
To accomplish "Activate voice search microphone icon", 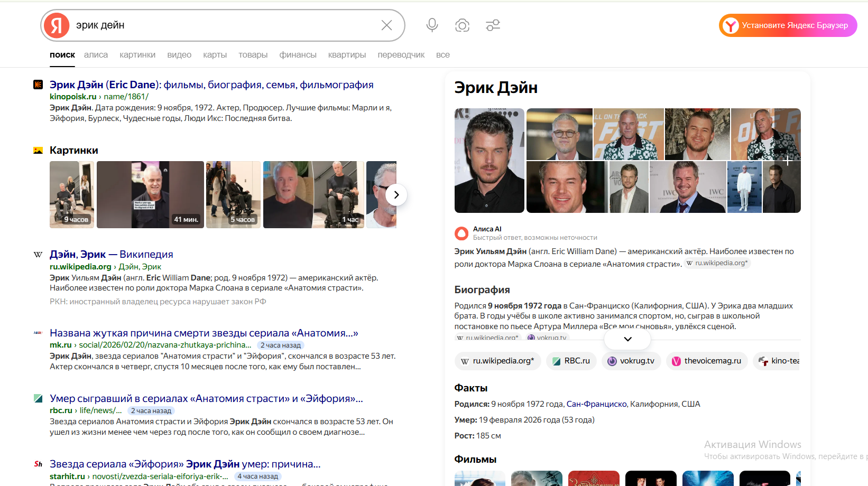I will click(x=432, y=25).
